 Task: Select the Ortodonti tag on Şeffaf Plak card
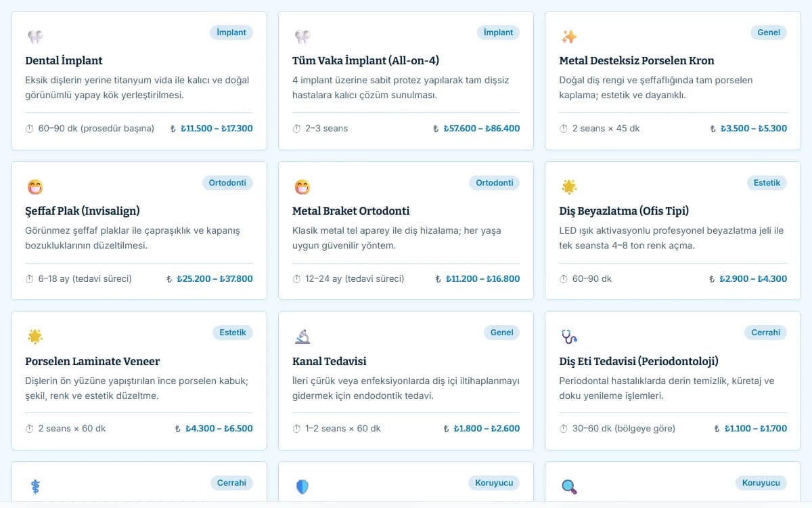(x=227, y=183)
